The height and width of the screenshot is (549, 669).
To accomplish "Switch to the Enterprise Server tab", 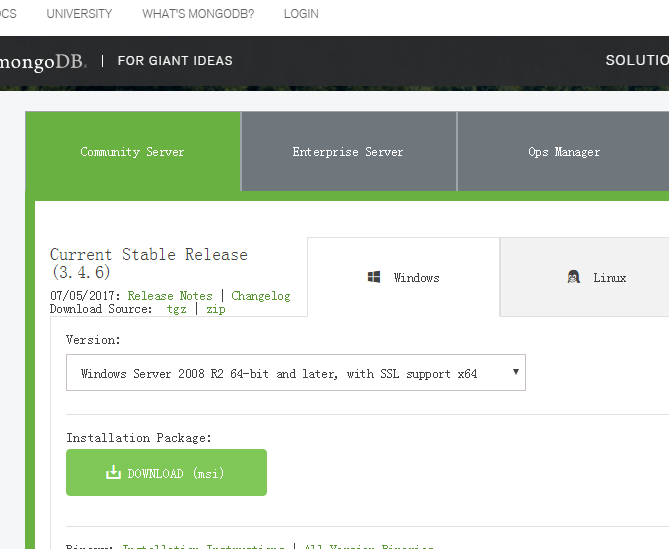I will 349,151.
